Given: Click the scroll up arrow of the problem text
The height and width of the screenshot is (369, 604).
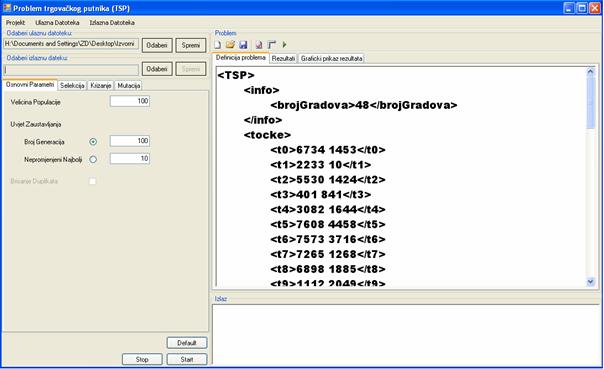Looking at the screenshot, I should pos(591,72).
